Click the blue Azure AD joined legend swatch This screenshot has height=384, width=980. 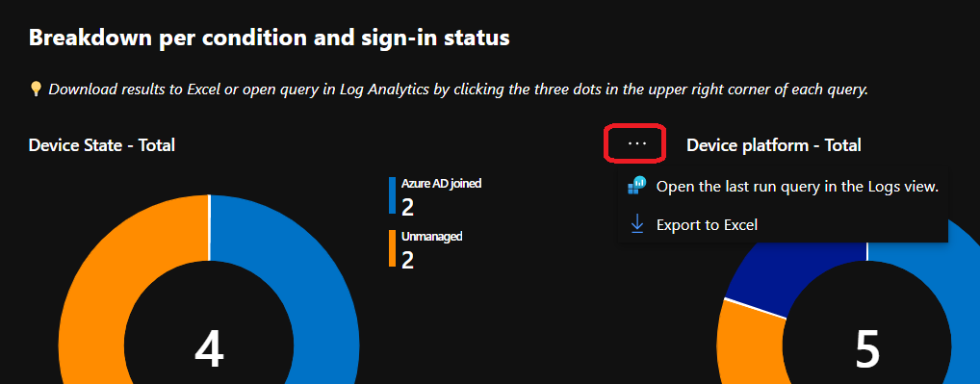click(x=393, y=195)
